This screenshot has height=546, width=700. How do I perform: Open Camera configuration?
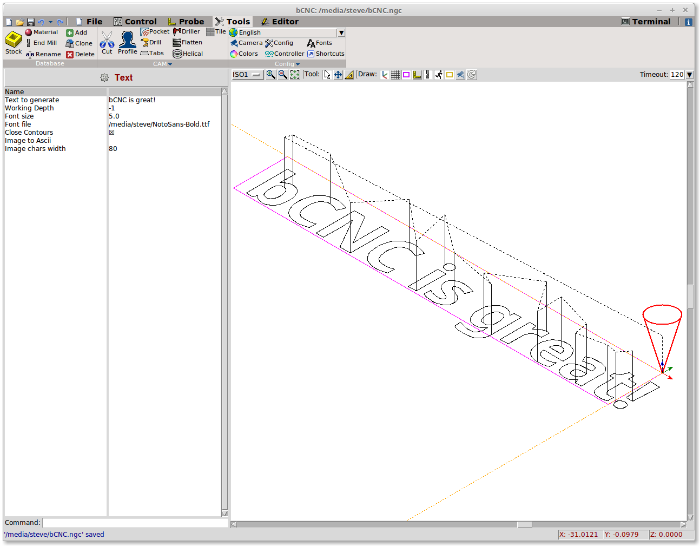[246, 43]
